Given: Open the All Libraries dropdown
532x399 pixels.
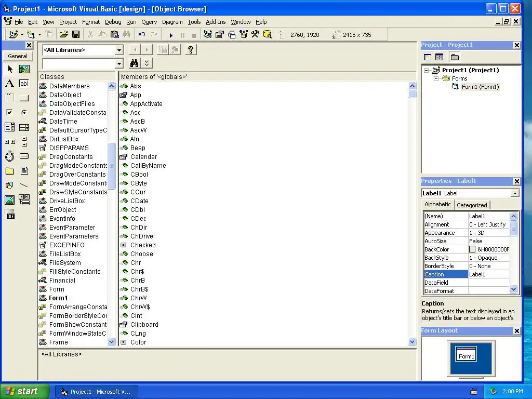Looking at the screenshot, I should point(119,50).
